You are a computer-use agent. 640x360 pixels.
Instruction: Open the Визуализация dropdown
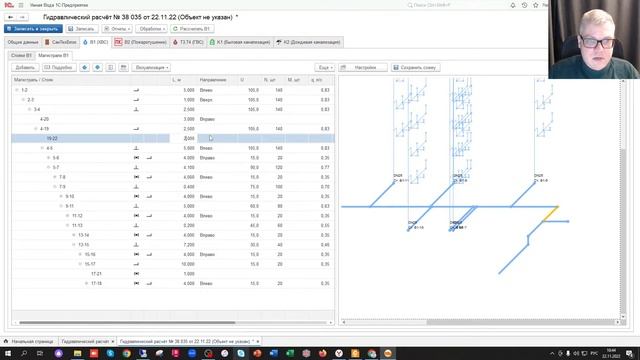(x=151, y=67)
